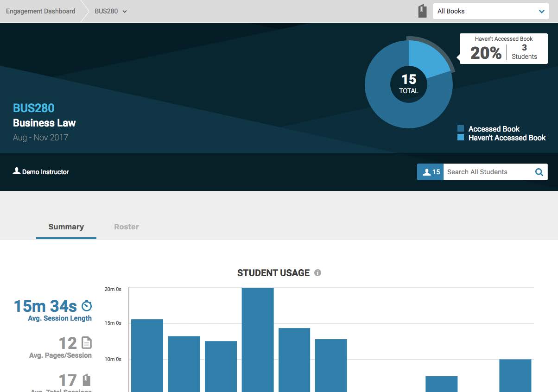Screen dimensions: 558x392
Task: Click the stopwatch icon near 15m 34s
Action: tap(87, 306)
